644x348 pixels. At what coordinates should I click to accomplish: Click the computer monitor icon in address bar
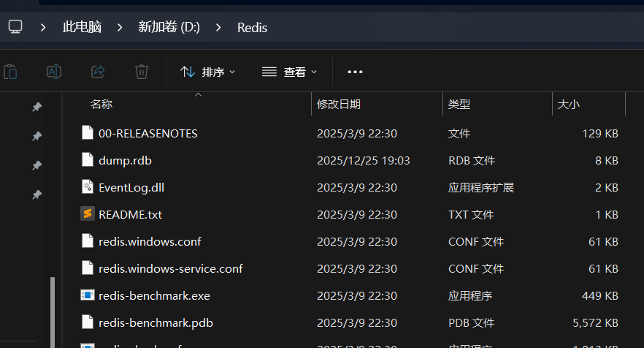pos(15,27)
